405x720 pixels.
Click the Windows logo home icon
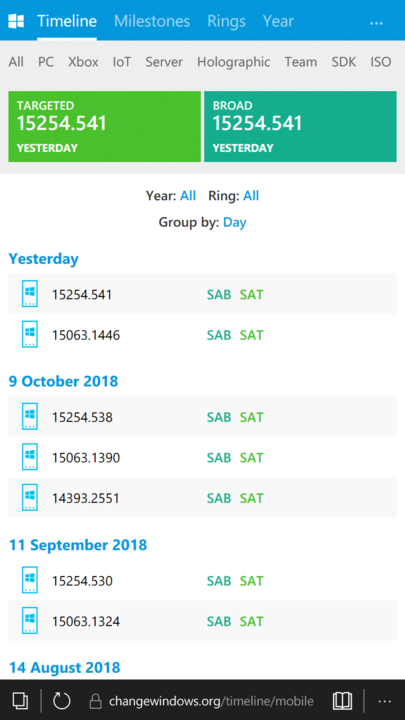pyautogui.click(x=16, y=21)
